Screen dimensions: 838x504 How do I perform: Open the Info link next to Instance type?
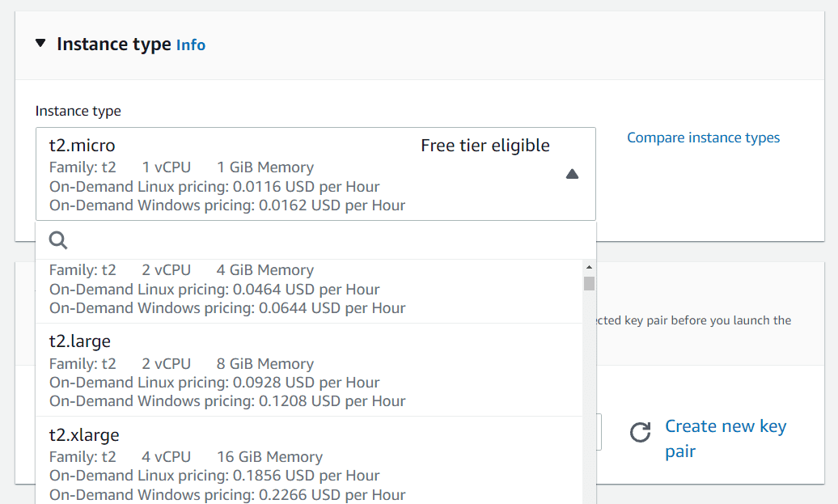click(191, 45)
